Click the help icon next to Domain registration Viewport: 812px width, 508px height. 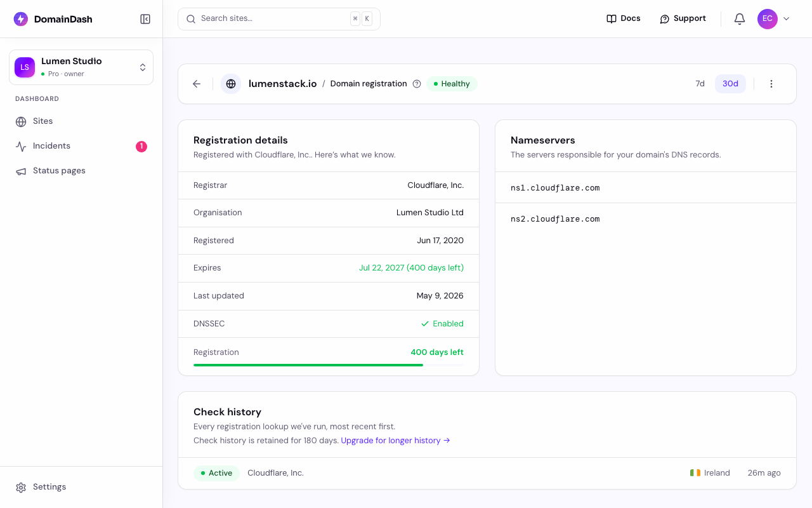click(417, 84)
